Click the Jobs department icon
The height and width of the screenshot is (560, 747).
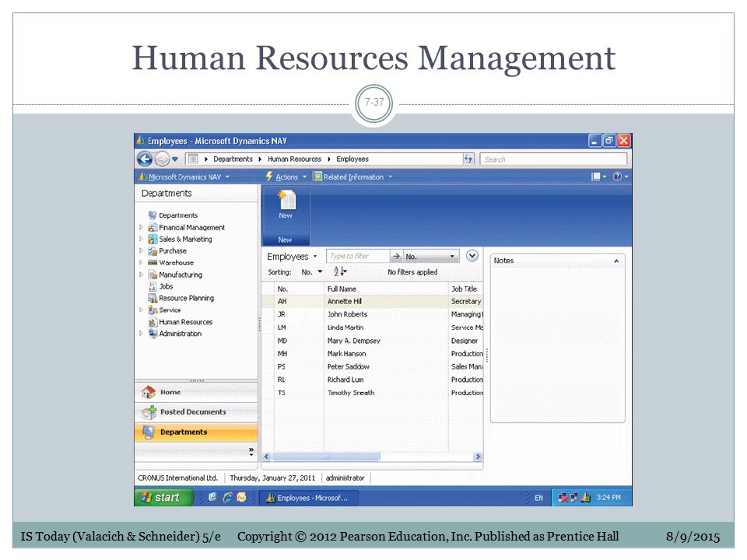click(x=153, y=286)
